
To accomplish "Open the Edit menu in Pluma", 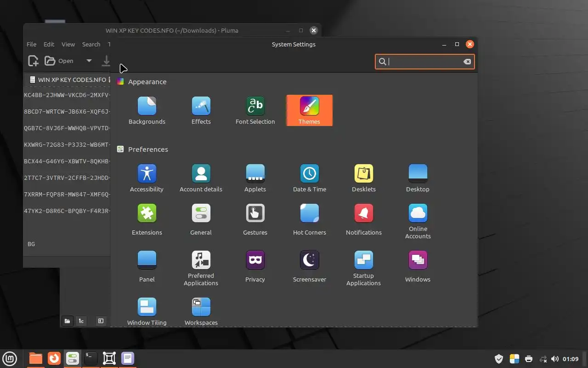I will coord(49,45).
